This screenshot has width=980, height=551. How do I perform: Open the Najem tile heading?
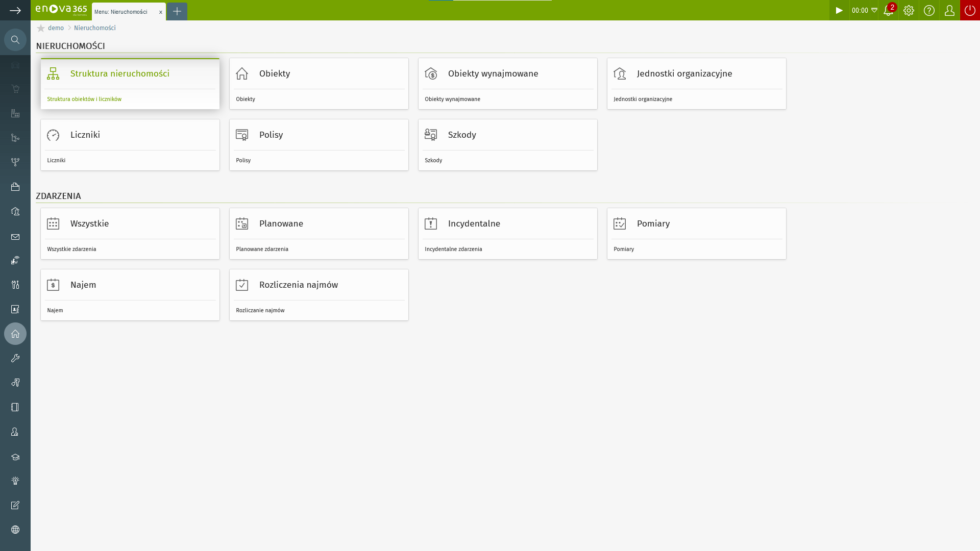(x=83, y=285)
